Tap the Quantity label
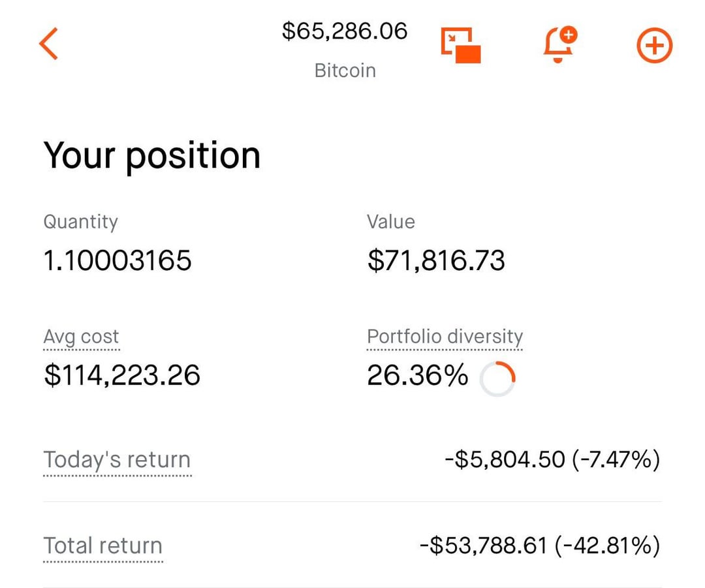The image size is (705, 588). tap(80, 222)
